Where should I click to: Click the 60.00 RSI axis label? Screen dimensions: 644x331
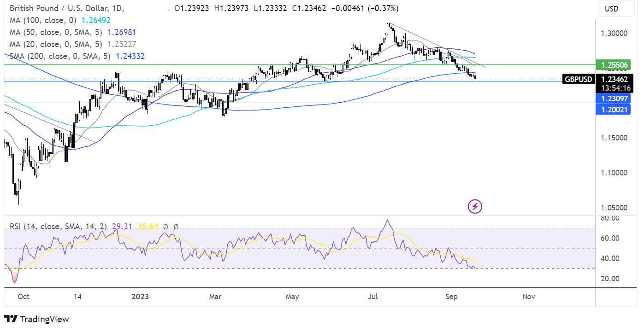pyautogui.click(x=609, y=238)
